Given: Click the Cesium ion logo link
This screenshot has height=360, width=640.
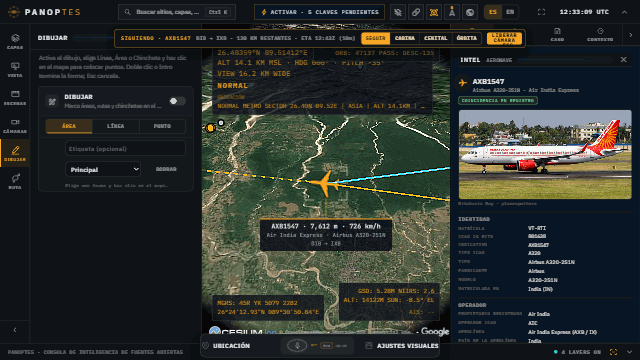Looking at the screenshot, I should point(243,332).
